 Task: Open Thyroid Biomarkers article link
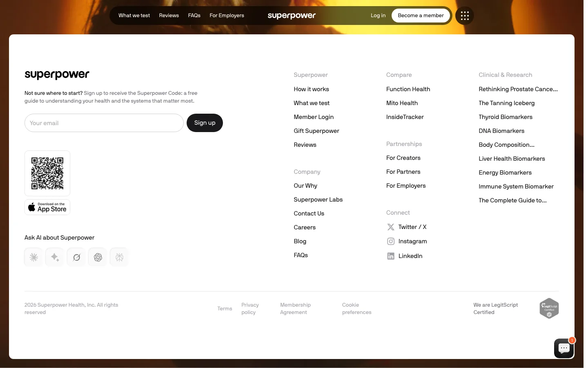tap(506, 117)
